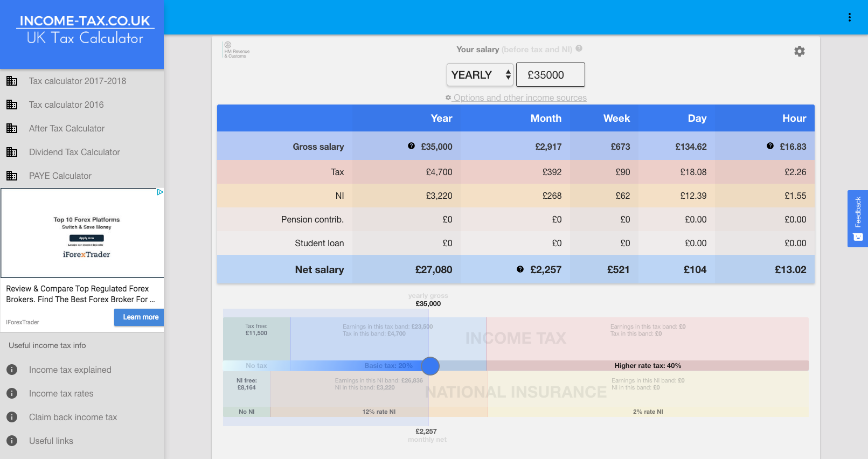868x459 pixels.
Task: Click the Claim back income tax info icon
Action: point(12,417)
